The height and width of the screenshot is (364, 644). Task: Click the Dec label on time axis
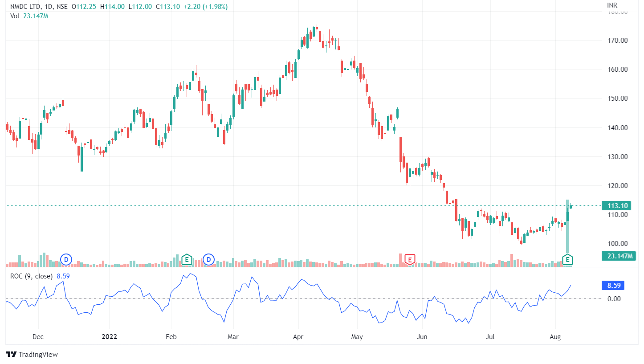[x=38, y=336]
